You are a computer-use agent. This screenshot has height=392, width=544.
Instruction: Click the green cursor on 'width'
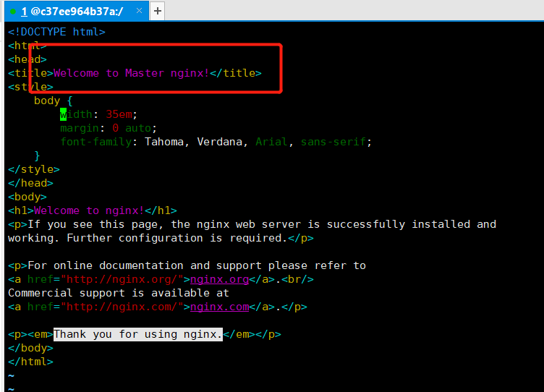pos(63,114)
